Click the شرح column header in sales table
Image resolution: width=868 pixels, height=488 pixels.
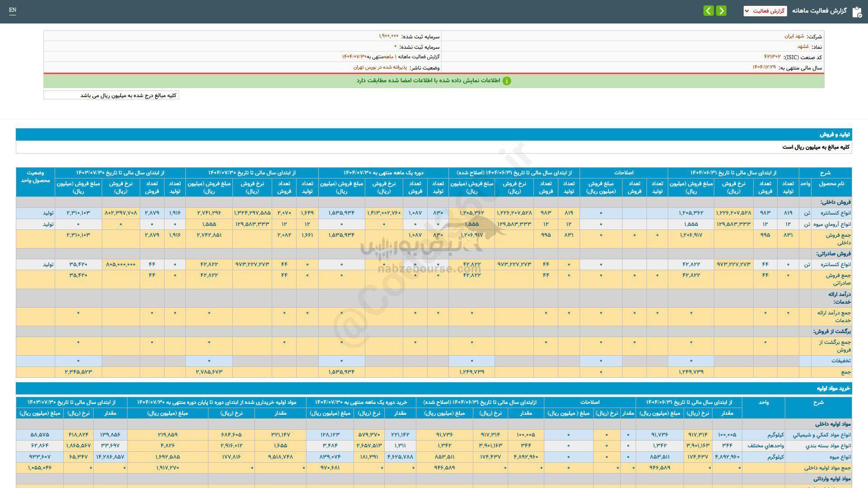coord(825,173)
